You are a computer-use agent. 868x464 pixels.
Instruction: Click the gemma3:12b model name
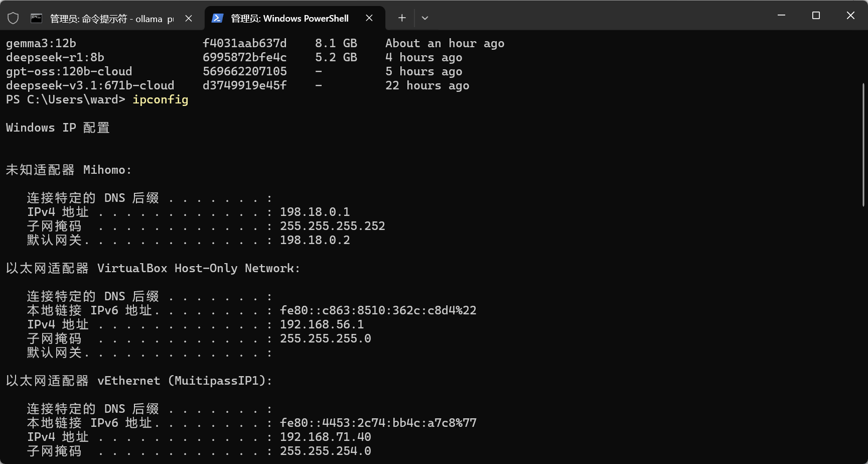(41, 43)
